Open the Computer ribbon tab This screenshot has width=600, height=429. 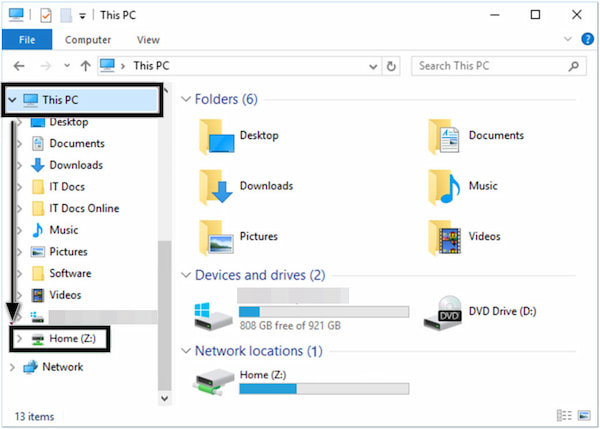pyautogui.click(x=88, y=40)
